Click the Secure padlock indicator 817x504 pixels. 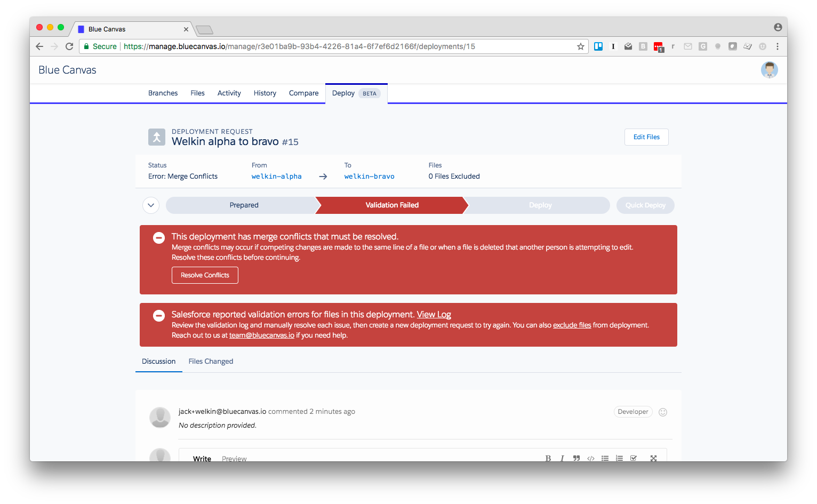tap(100, 46)
